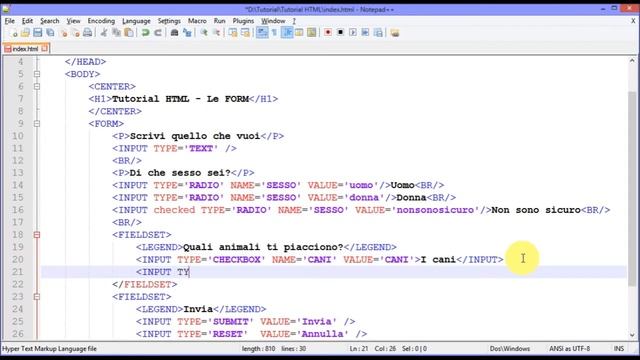
Task: Run macro multiple times icon
Action: coord(365,33)
